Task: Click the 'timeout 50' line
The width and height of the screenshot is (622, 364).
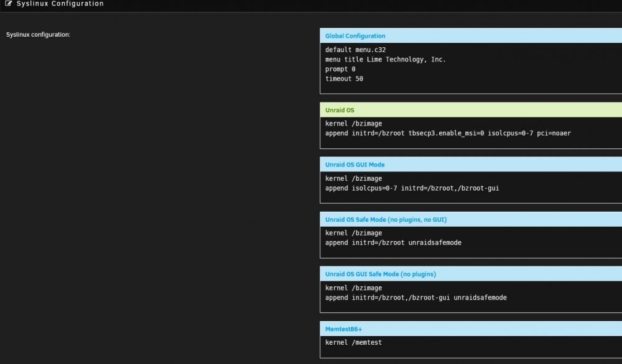Action: click(x=344, y=79)
